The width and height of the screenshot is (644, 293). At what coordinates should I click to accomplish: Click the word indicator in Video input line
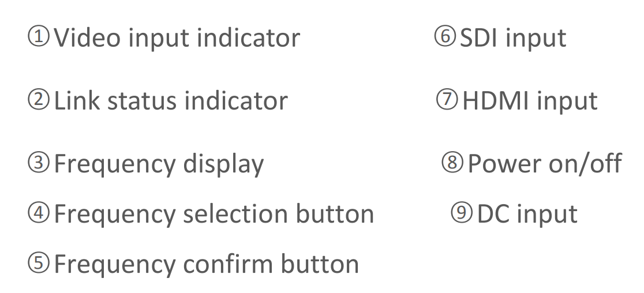(249, 37)
